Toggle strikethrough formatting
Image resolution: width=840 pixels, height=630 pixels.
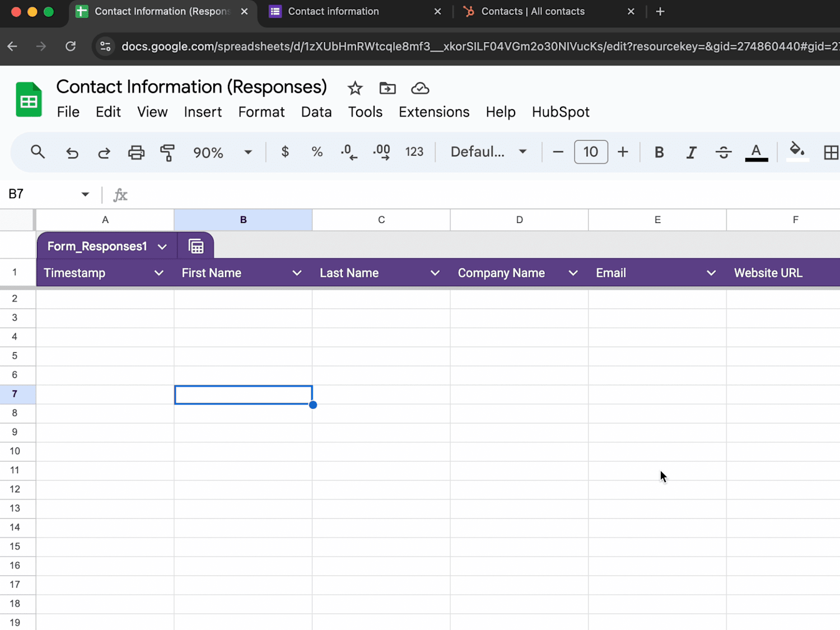pyautogui.click(x=724, y=152)
